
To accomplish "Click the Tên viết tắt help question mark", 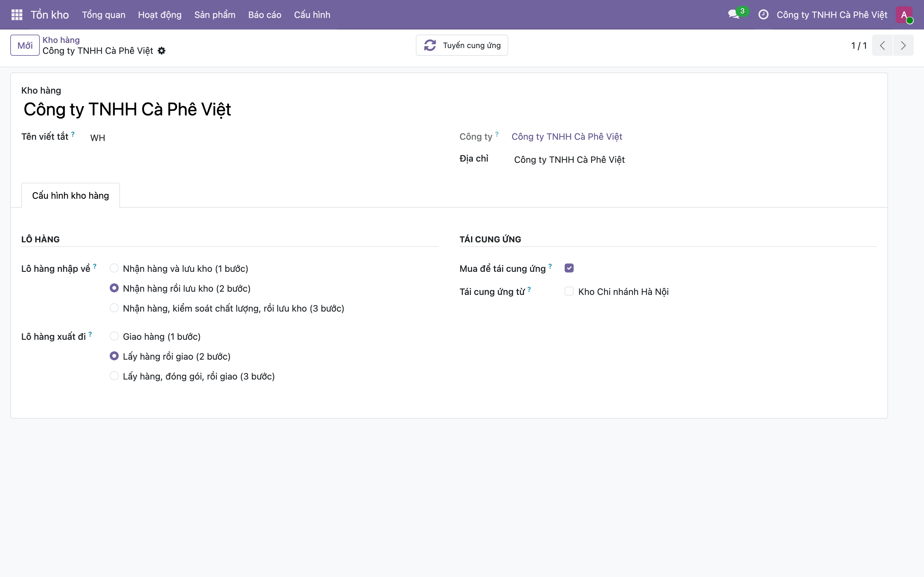I will pyautogui.click(x=73, y=134).
